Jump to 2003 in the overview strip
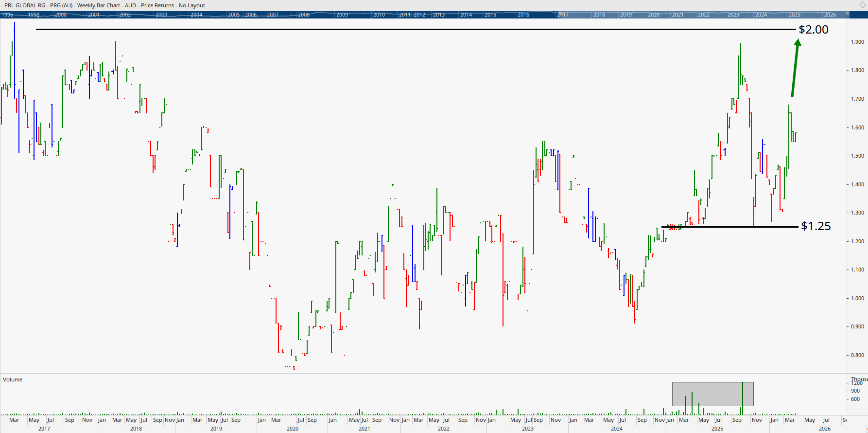Screen dimensions: 868x433 click(x=161, y=15)
